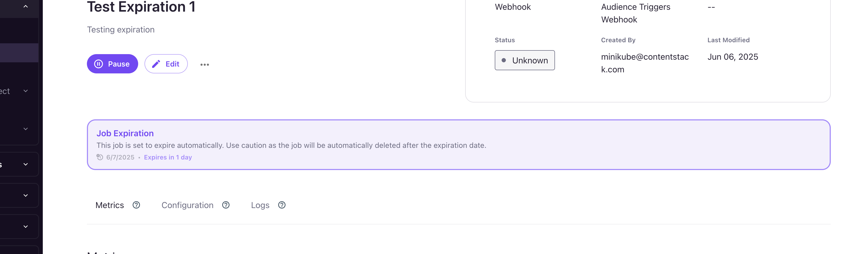This screenshot has width=868, height=254.
Task: Click the Unknown status badge
Action: pos(525,60)
